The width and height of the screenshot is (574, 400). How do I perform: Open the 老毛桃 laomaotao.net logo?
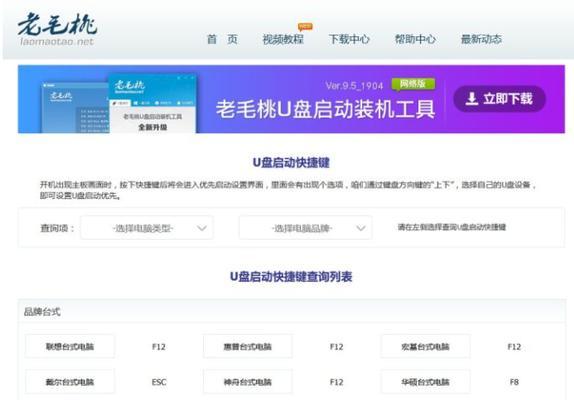[x=57, y=29]
